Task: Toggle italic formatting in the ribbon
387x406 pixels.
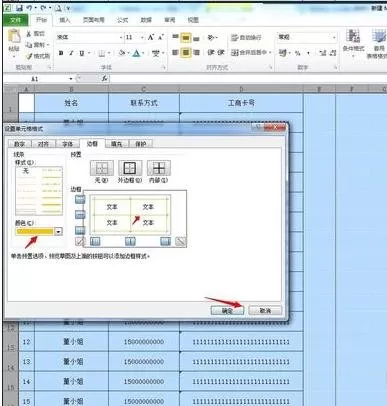Action: coord(71,53)
